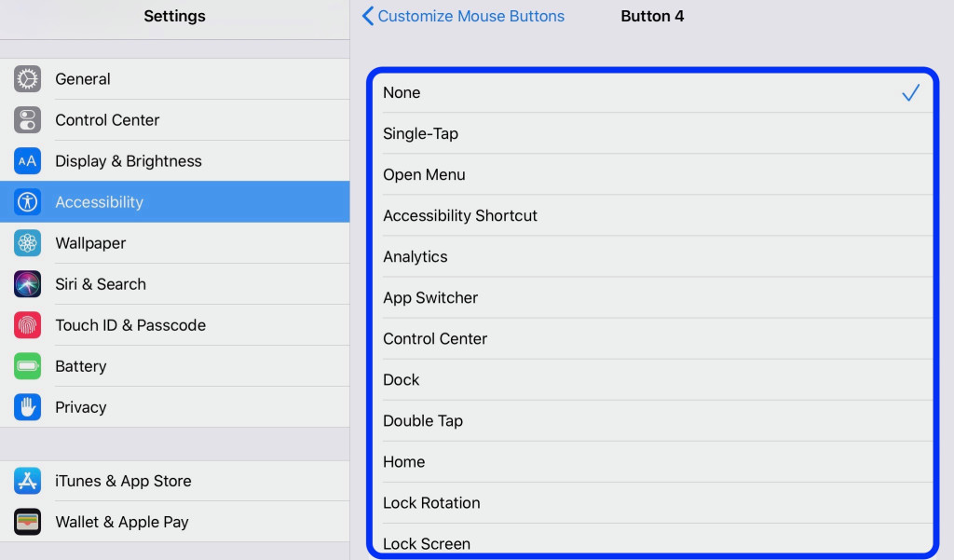Choose Open Menu for Button 4
The width and height of the screenshot is (954, 560).
pyautogui.click(x=652, y=175)
